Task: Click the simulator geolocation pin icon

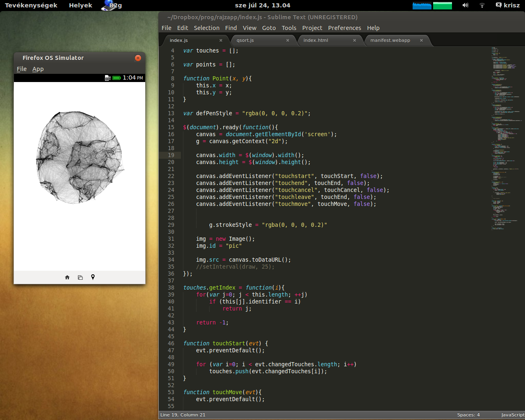Action: pos(93,277)
